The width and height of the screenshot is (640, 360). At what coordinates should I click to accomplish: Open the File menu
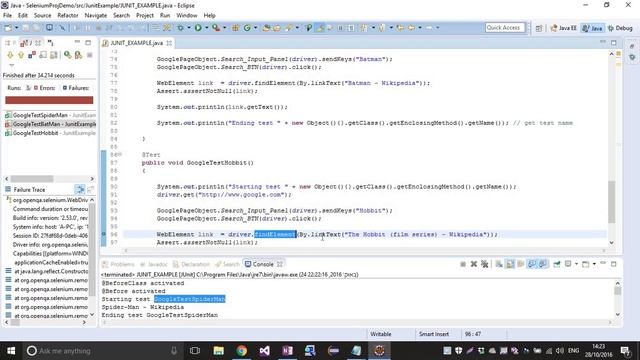coord(7,16)
